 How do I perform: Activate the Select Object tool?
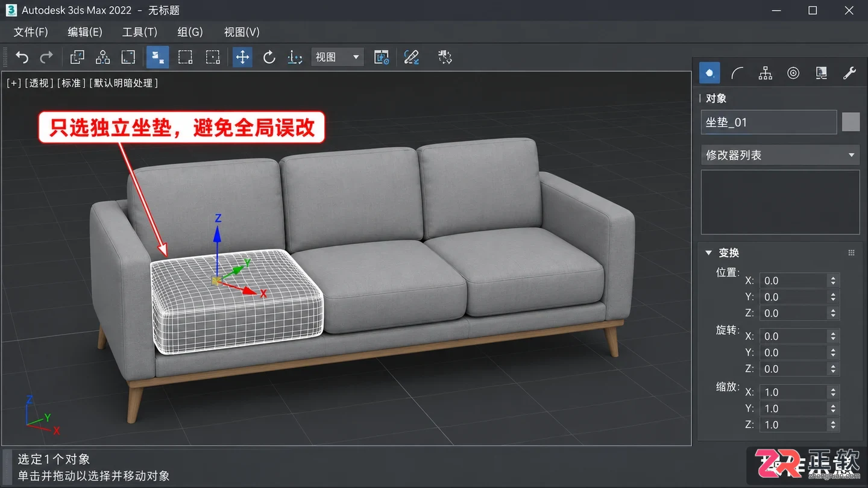[x=157, y=57]
